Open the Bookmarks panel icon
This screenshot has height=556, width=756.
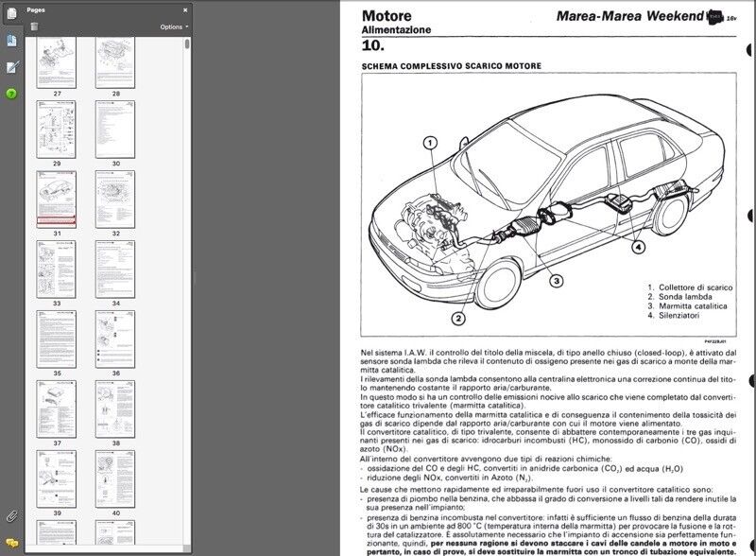(11, 41)
